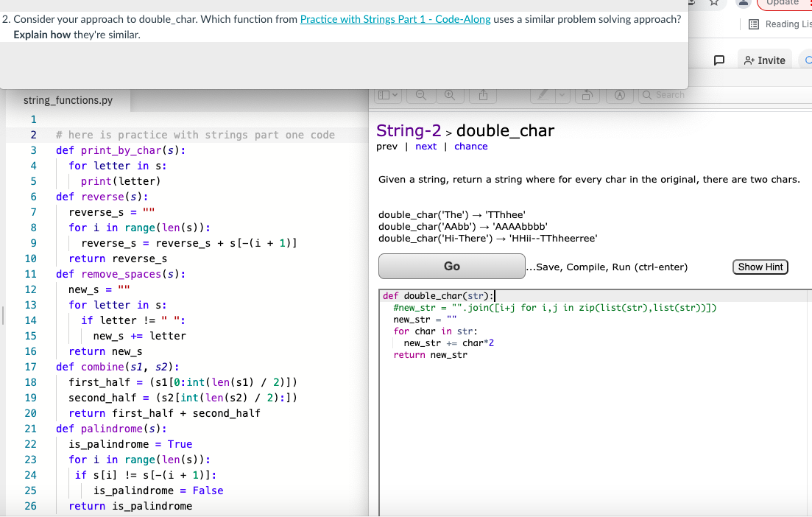Click the double_char problem title
Image resolution: width=812 pixels, height=517 pixels.
tap(505, 130)
